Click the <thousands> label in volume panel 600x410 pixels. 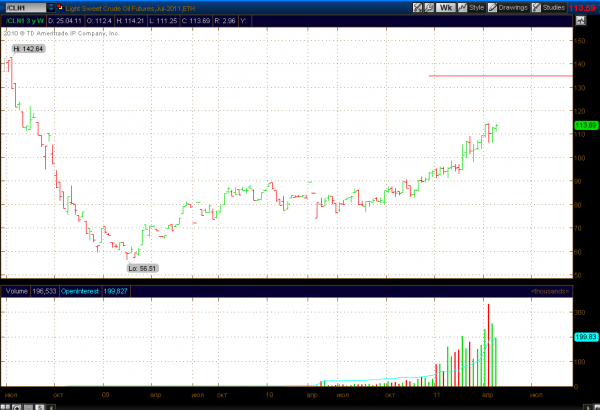coord(549,291)
